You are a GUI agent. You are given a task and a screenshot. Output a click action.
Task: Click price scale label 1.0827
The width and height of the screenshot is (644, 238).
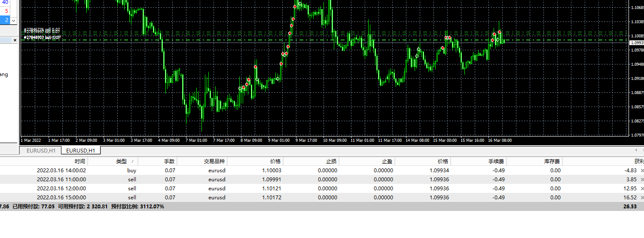pos(637,121)
